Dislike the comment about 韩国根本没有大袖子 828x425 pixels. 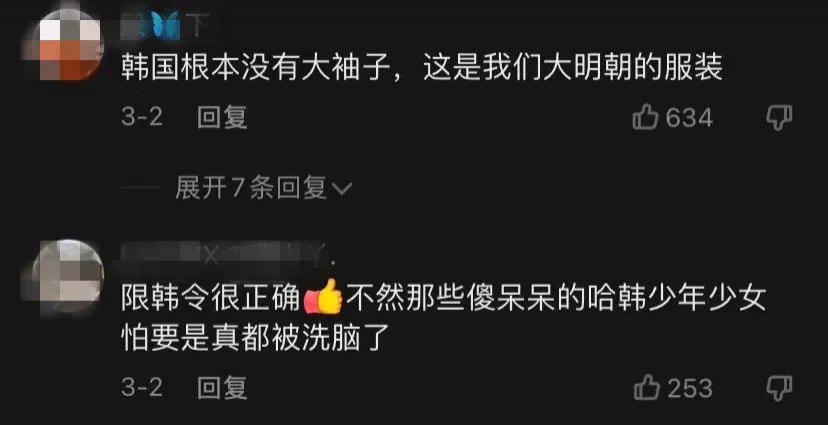pyautogui.click(x=780, y=117)
